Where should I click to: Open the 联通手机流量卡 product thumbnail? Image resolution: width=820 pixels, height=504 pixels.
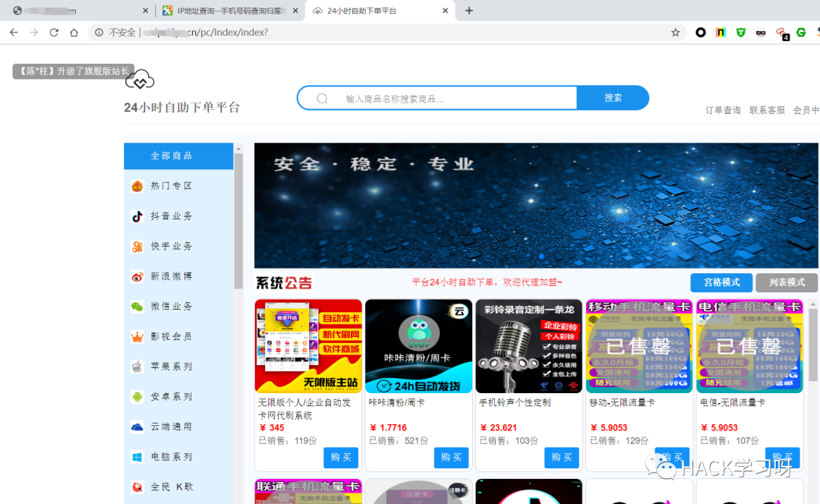point(308,491)
